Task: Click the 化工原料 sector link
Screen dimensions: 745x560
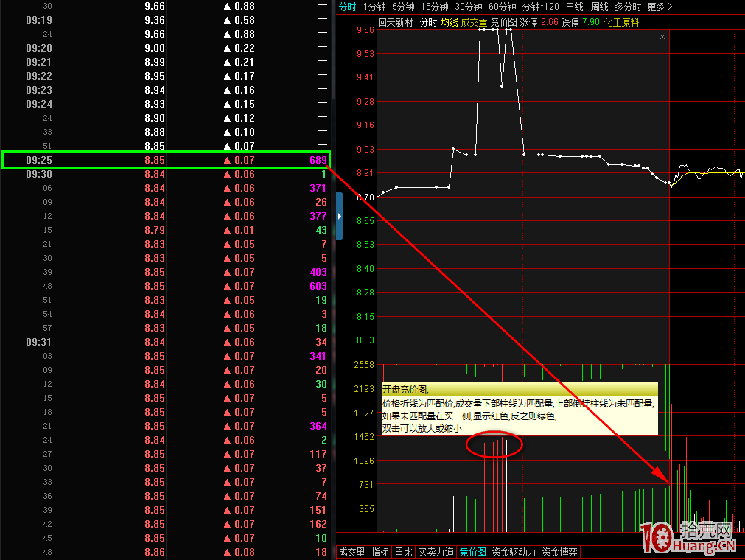Action: 621,23
